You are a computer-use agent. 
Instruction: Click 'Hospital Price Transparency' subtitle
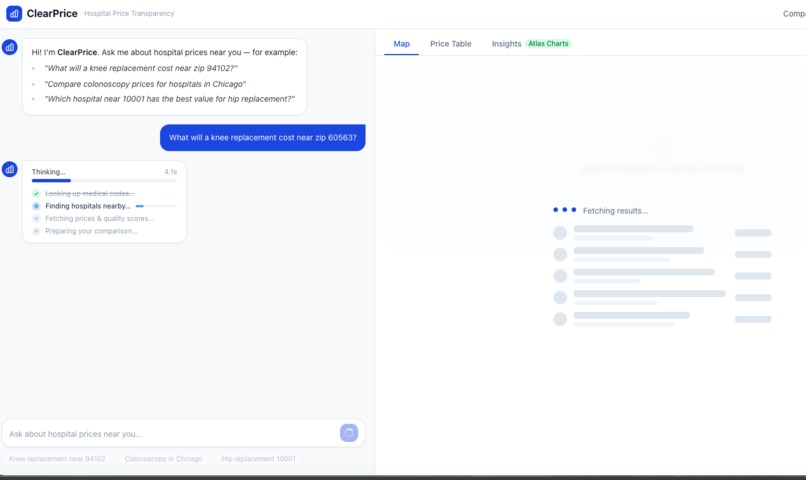[x=129, y=13]
